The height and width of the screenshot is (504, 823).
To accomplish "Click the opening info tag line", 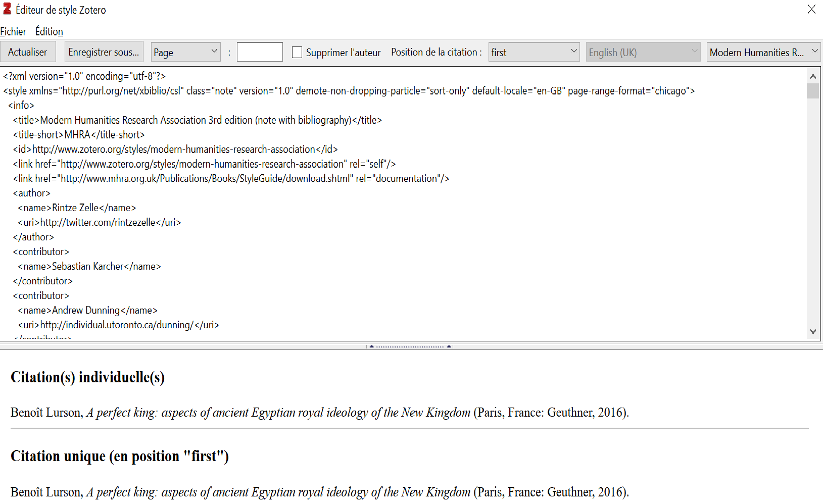I will coord(21,106).
